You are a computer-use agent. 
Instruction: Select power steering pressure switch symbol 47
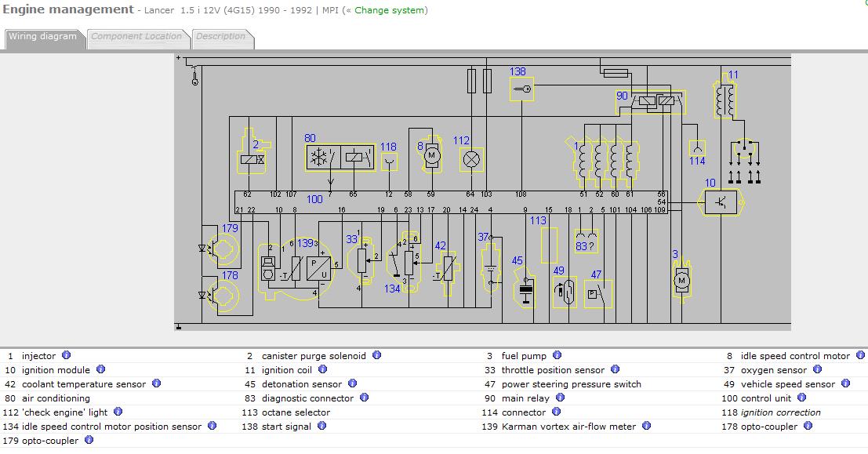pos(597,293)
